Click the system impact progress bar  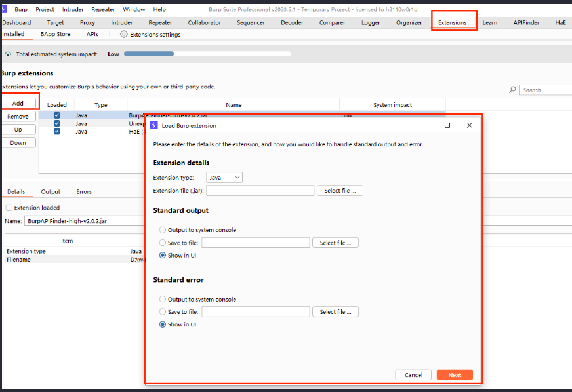pyautogui.click(x=207, y=54)
